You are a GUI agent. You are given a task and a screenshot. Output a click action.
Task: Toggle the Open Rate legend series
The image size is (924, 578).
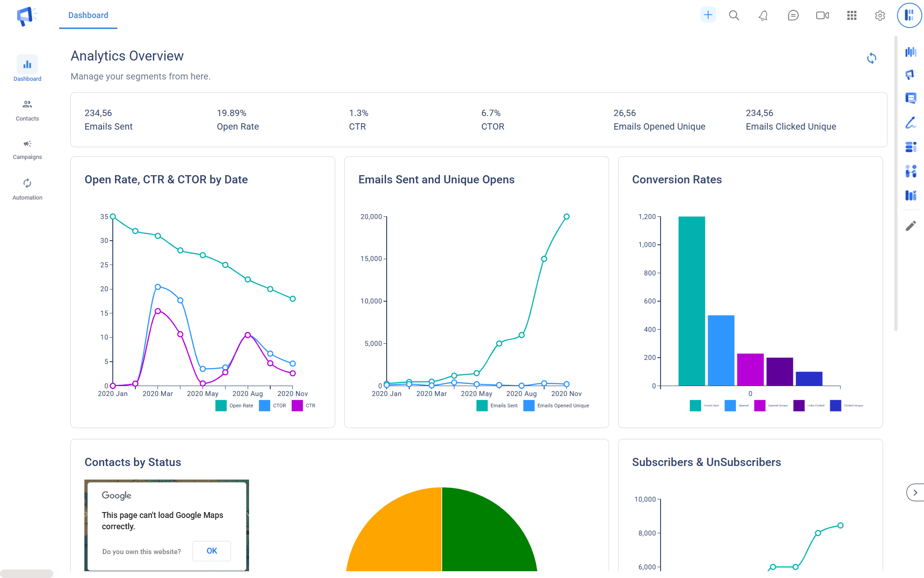point(241,406)
